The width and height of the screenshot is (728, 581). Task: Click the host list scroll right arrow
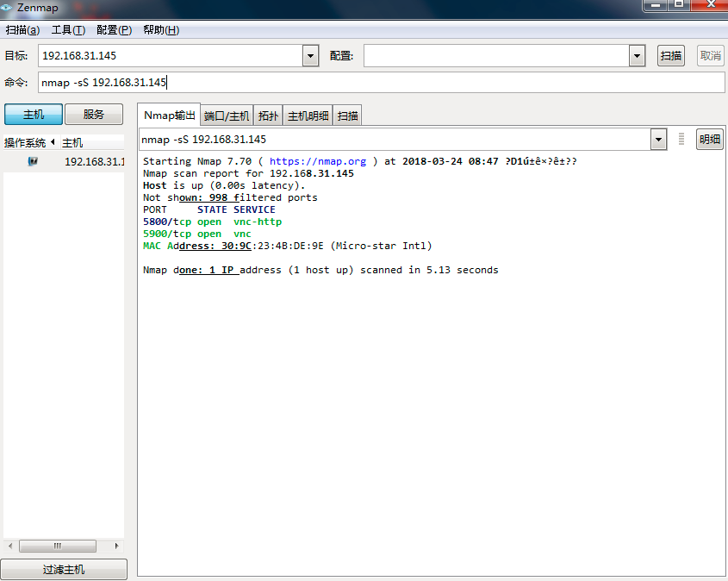(x=116, y=546)
